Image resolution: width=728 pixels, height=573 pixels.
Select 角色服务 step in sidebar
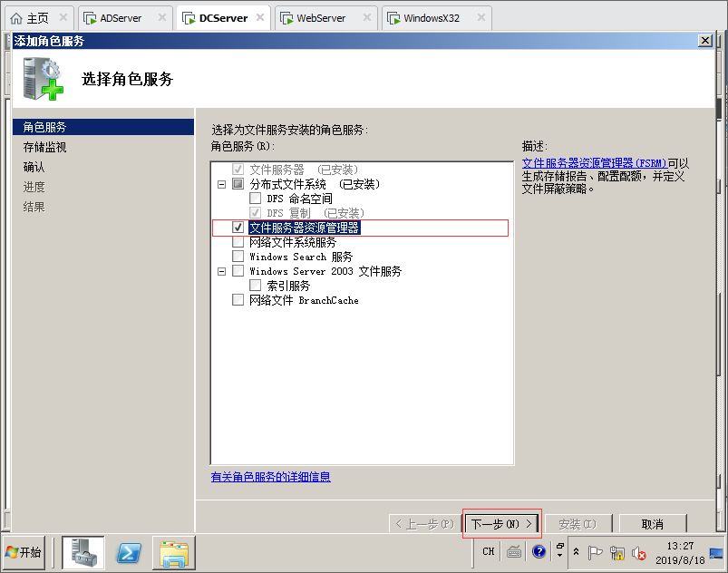(103, 127)
